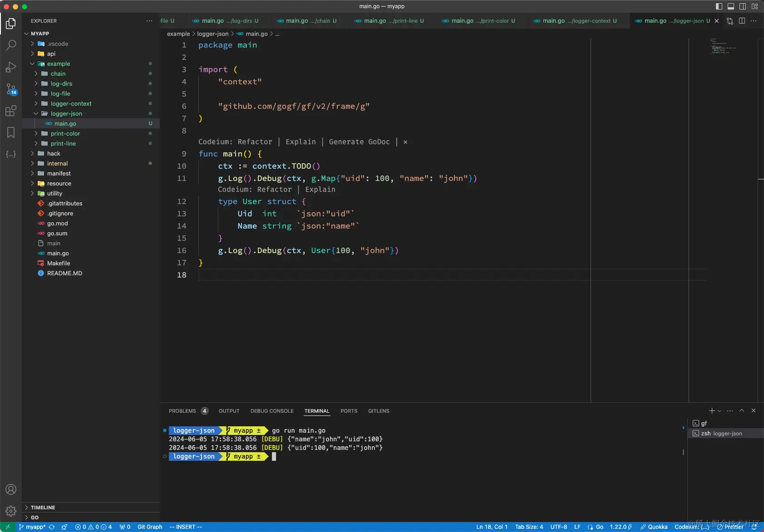Open the GITLENS panel tab

(379, 411)
